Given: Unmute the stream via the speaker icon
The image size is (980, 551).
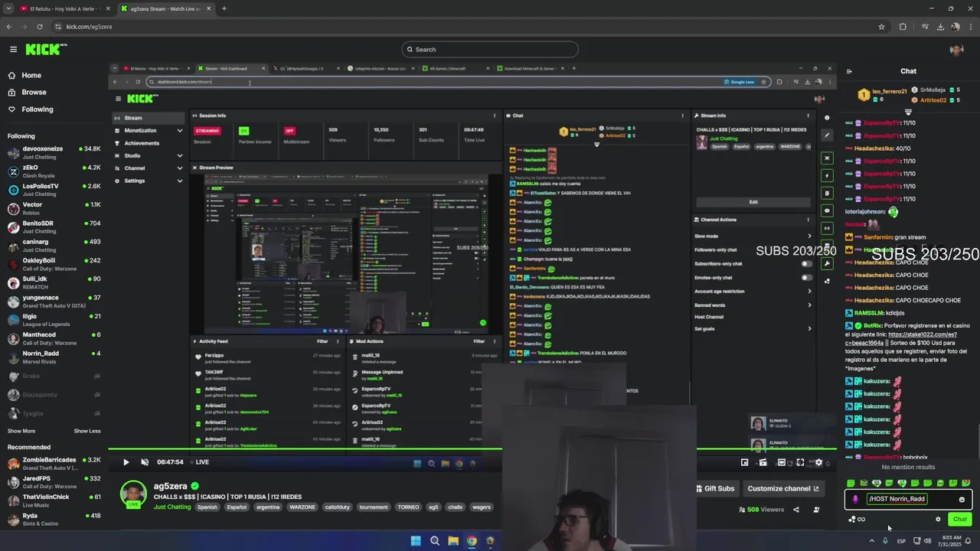Looking at the screenshot, I should click(145, 462).
